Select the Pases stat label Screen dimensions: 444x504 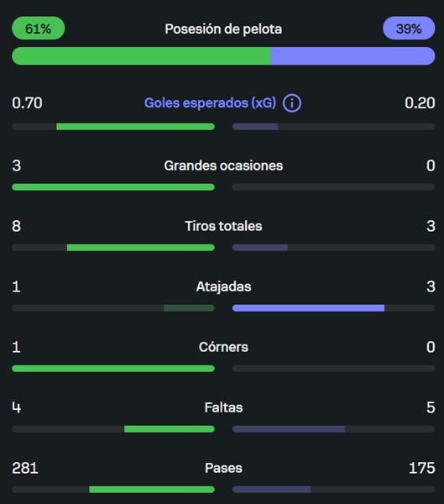[223, 468]
